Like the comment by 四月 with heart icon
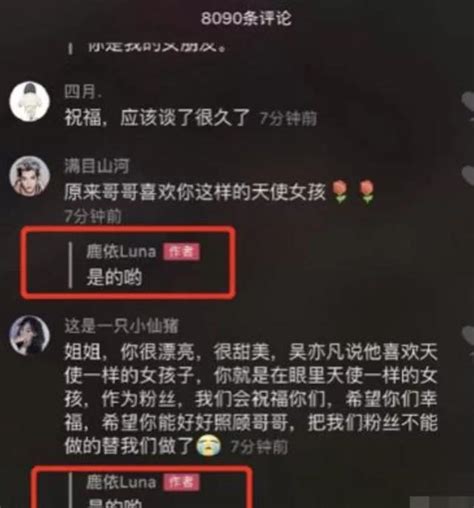This screenshot has height=508, width=474. 468,107
